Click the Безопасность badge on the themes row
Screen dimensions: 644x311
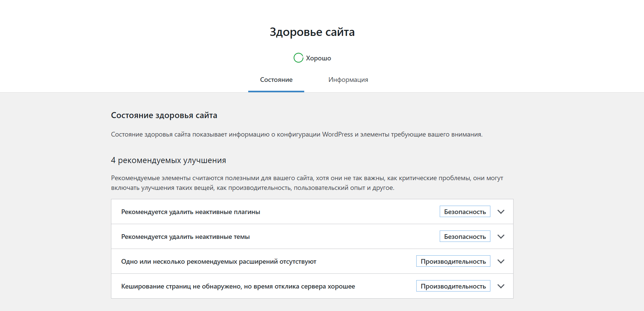point(465,237)
